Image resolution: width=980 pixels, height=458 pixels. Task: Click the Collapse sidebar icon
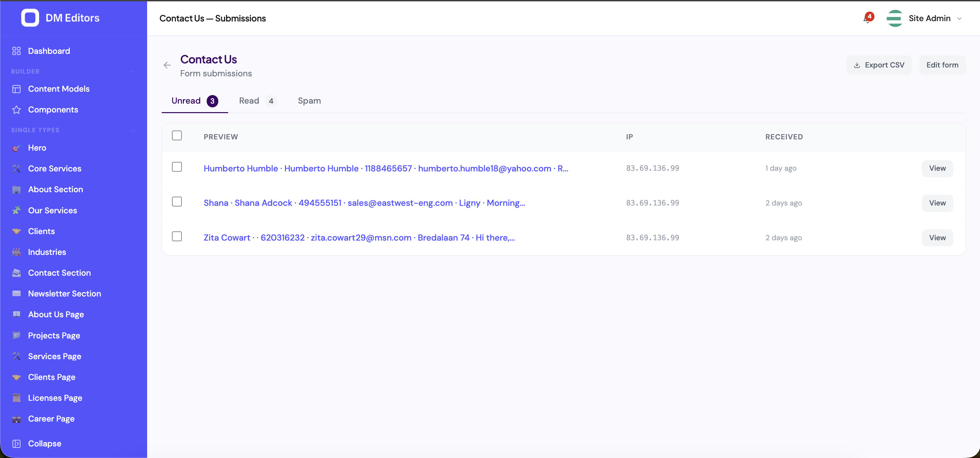click(x=16, y=444)
